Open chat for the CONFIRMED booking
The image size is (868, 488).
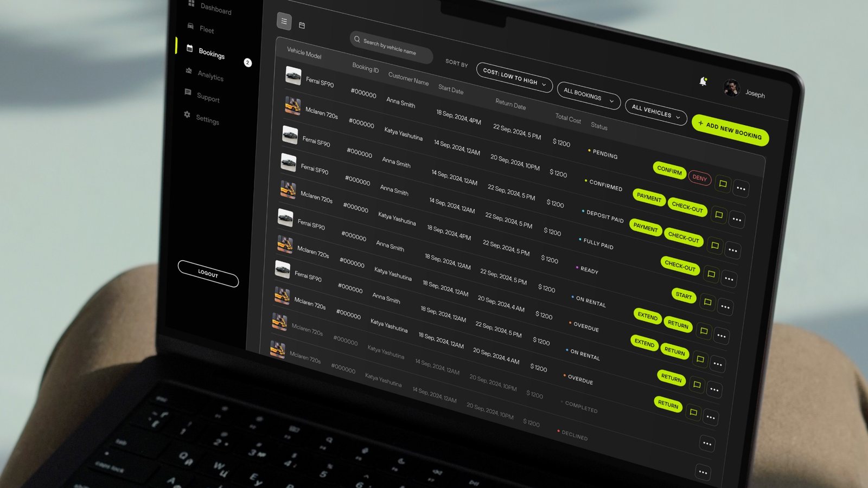(719, 215)
